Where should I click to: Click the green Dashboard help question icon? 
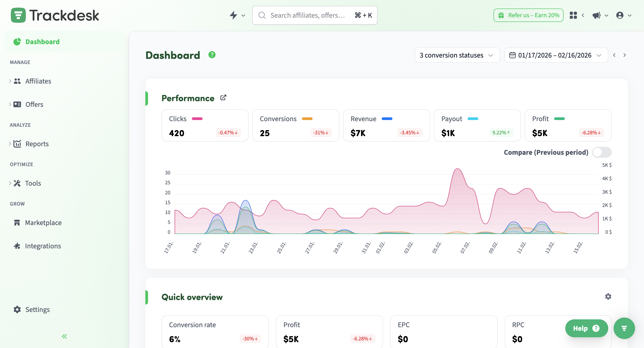click(x=212, y=55)
